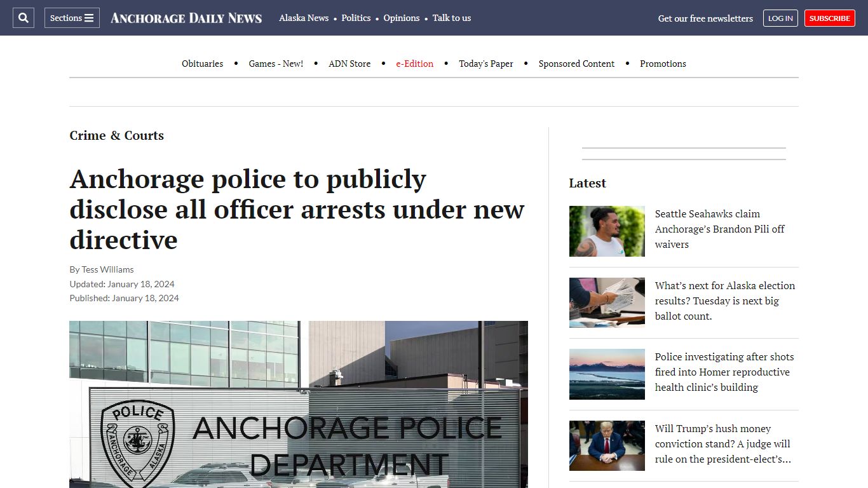Open Seattle Seahawks Brandon Pili thumbnail

point(607,231)
